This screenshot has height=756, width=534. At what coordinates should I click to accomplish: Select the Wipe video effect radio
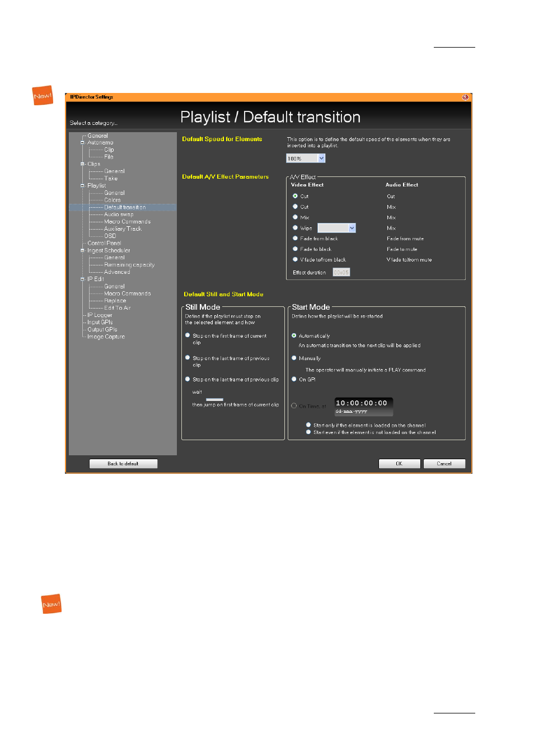pos(295,228)
